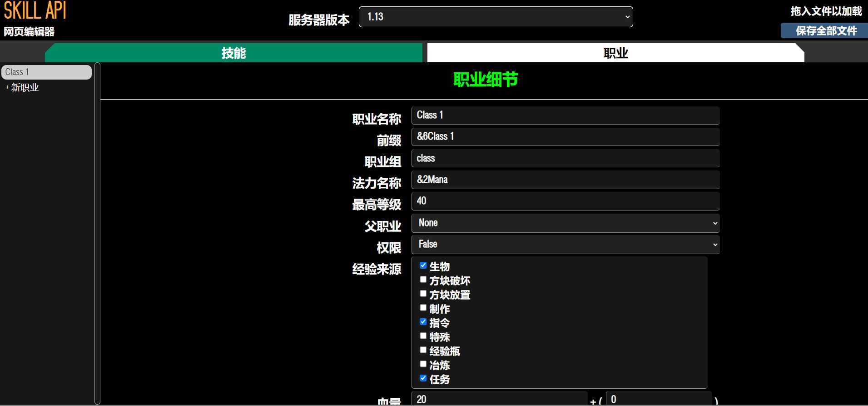This screenshot has height=406, width=868.
Task: Switch to the 职业 tab
Action: (615, 53)
